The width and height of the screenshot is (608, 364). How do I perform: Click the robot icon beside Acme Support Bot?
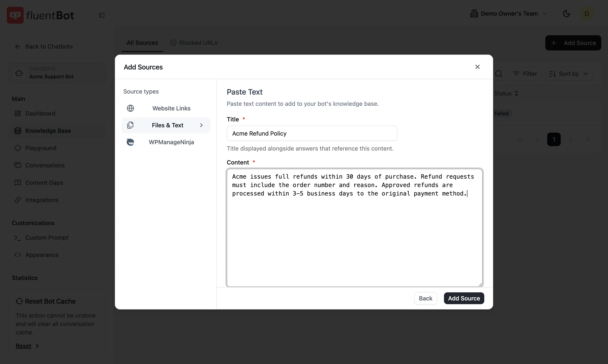coord(19,73)
